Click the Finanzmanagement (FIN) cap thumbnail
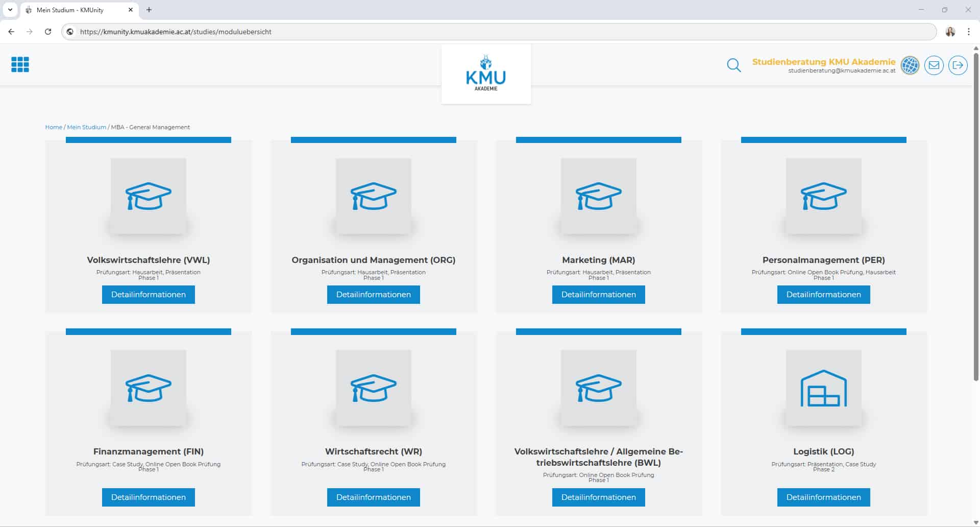The image size is (980, 527). pyautogui.click(x=149, y=388)
